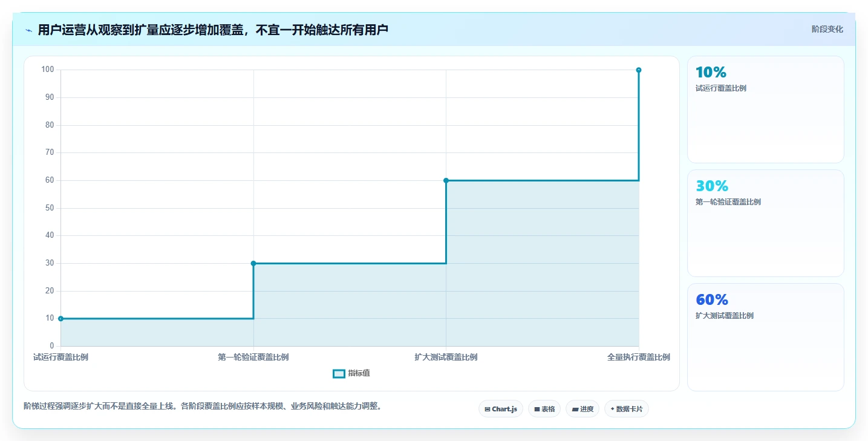Click the data point at value 100

click(x=639, y=70)
